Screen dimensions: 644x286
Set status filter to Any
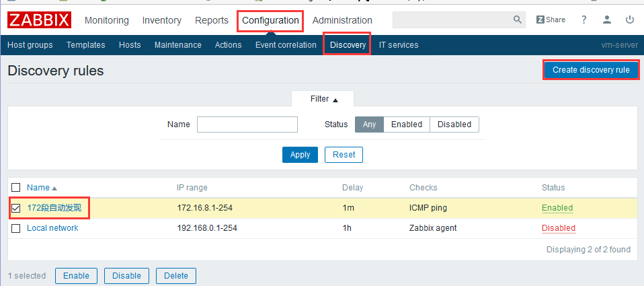pos(369,124)
